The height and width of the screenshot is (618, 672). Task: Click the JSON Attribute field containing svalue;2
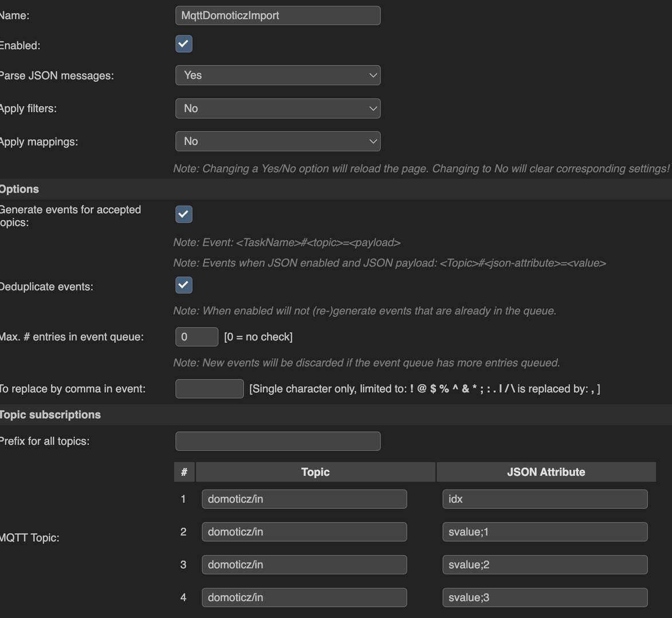[x=545, y=564]
